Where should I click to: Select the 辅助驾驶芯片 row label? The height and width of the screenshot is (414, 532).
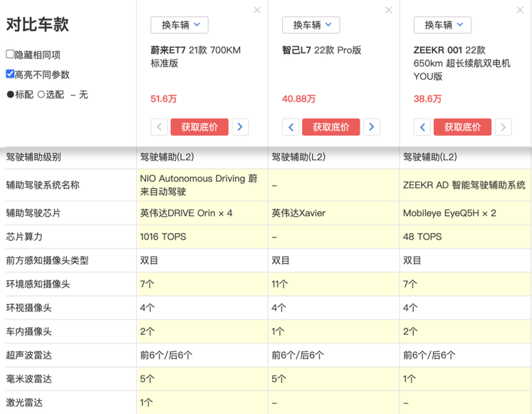pos(33,213)
